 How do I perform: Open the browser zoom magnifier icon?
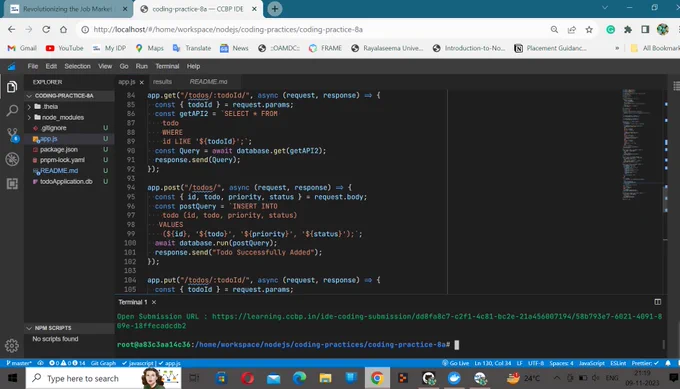point(554,29)
